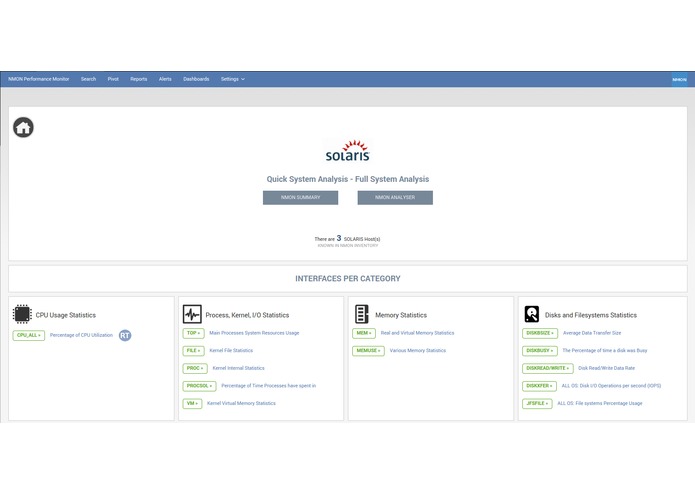Click the Disks and Filesystems disk icon
Screen dimensions: 695x494
(x=531, y=314)
